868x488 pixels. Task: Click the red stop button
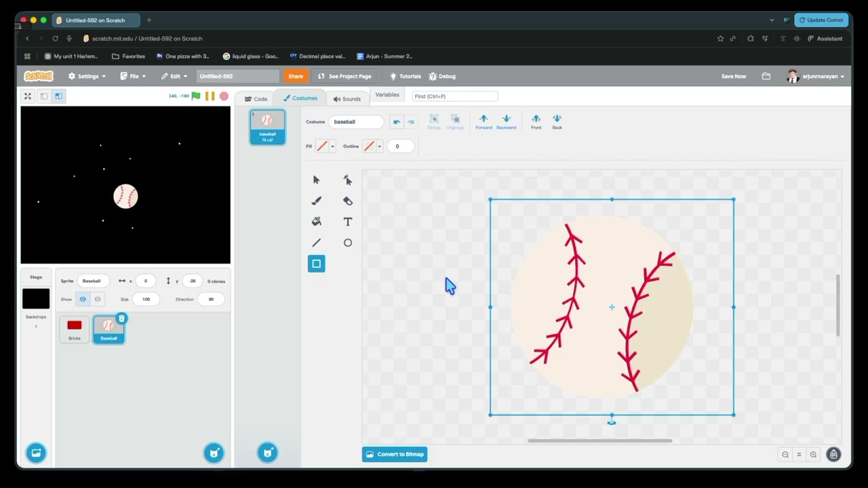[x=224, y=96]
